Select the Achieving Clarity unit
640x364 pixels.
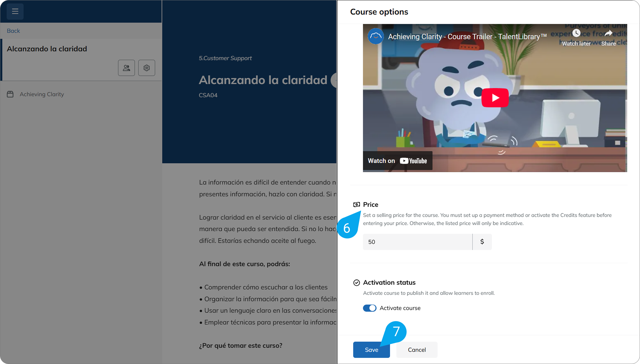(x=42, y=94)
